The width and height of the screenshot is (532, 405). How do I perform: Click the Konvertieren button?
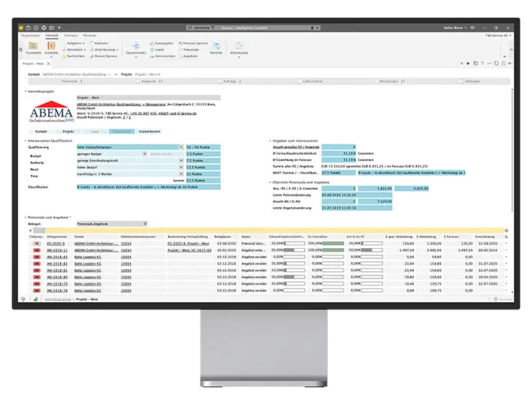(150, 132)
